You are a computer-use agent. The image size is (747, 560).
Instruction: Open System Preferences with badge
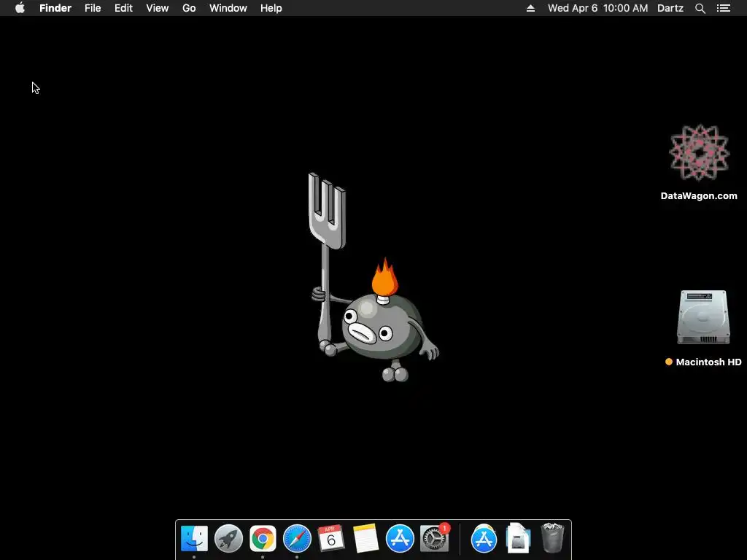pyautogui.click(x=435, y=539)
